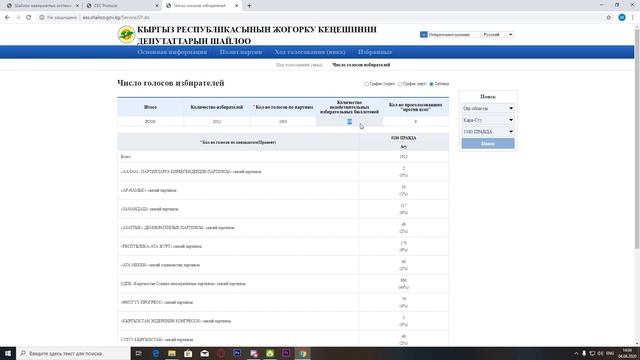This screenshot has height=360, width=640.
Task: Click Windows taskbar search box
Action: pyautogui.click(x=73, y=353)
